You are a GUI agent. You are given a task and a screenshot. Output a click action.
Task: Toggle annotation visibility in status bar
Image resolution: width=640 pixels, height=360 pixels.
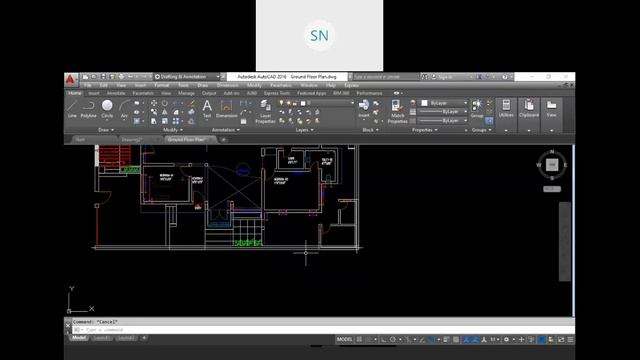[x=466, y=339]
